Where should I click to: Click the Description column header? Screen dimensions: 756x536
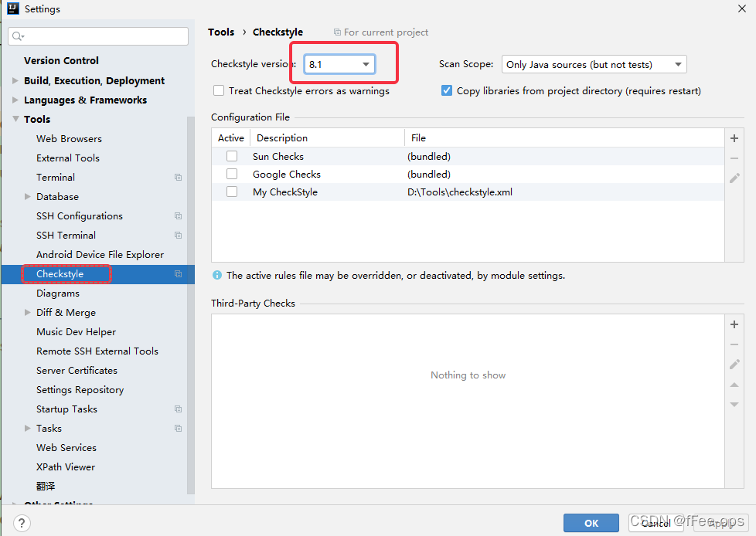click(x=327, y=137)
